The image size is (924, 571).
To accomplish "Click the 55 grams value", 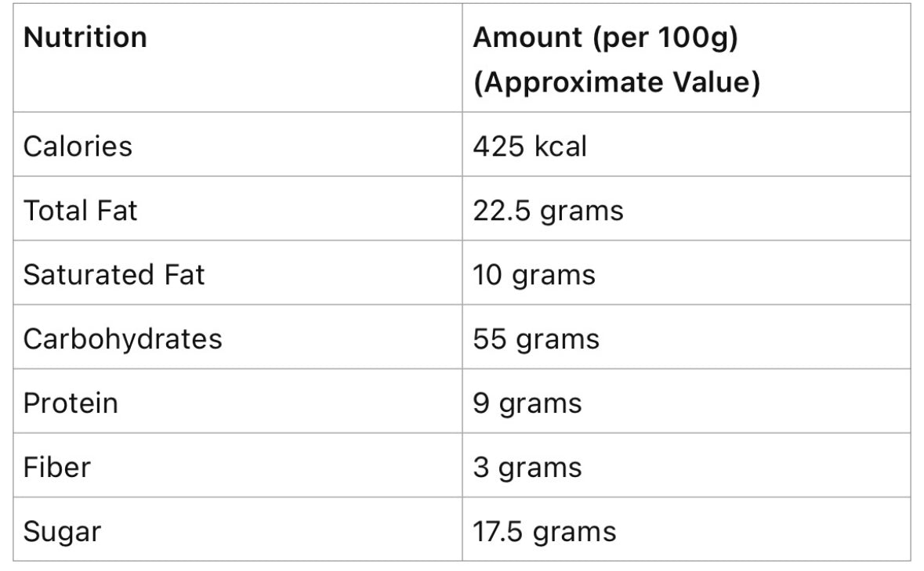I will (x=536, y=339).
